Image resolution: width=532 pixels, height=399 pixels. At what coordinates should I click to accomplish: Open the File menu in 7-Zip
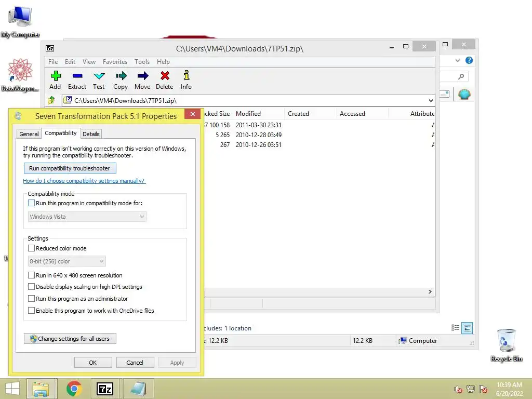(x=53, y=62)
